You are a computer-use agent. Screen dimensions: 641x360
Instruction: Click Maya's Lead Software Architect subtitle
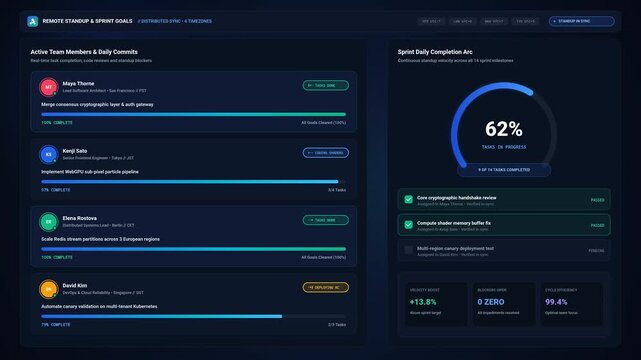point(104,91)
